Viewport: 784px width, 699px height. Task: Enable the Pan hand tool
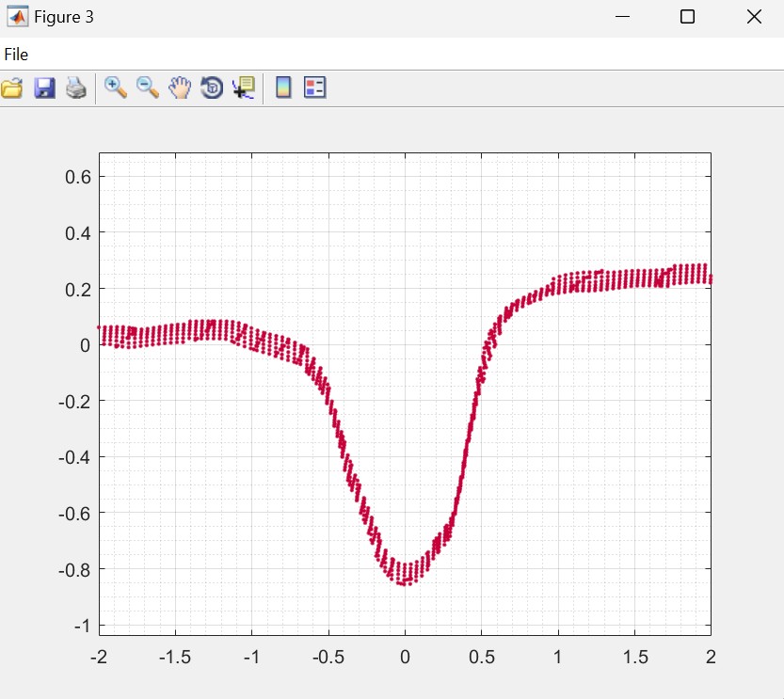pos(180,88)
